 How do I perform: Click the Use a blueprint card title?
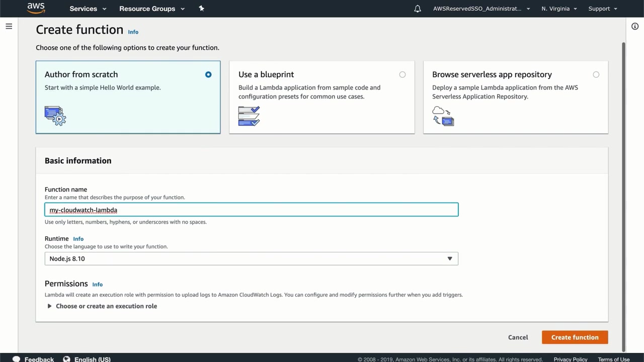tap(266, 74)
